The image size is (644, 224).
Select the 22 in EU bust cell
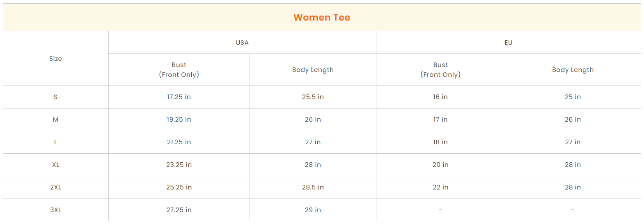point(440,187)
